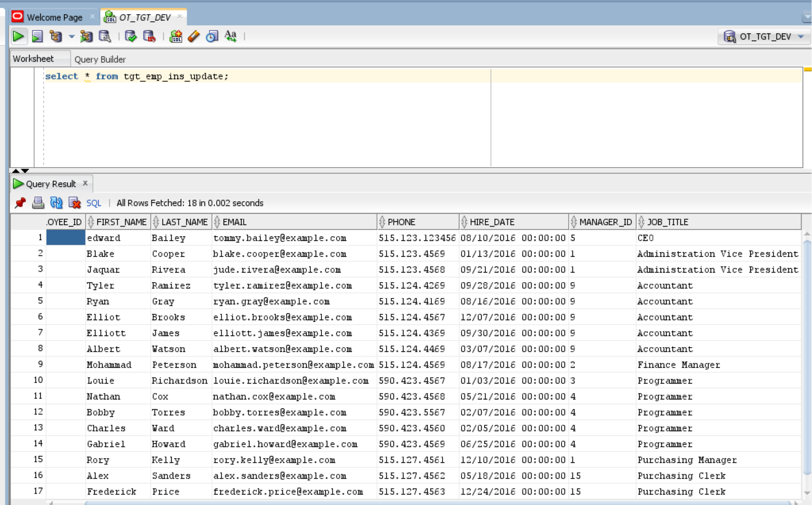Open an unshared SQL worksheet
This screenshot has width=812, height=505.
[176, 36]
